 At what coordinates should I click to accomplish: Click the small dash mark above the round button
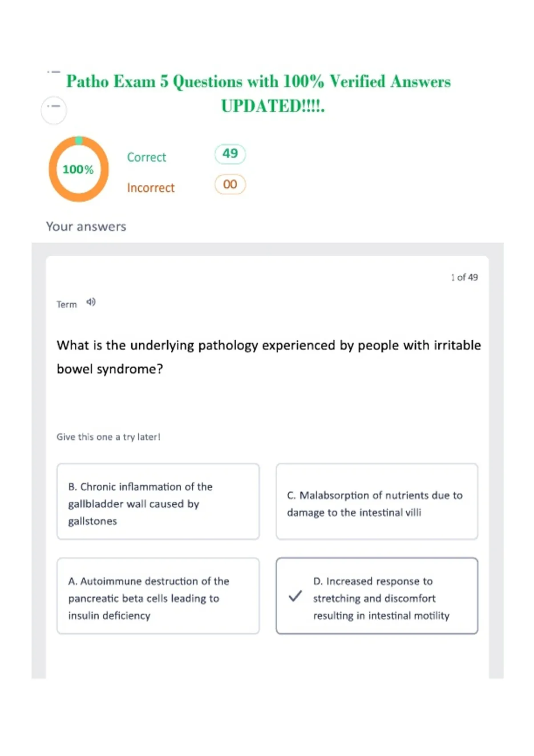tap(53, 72)
